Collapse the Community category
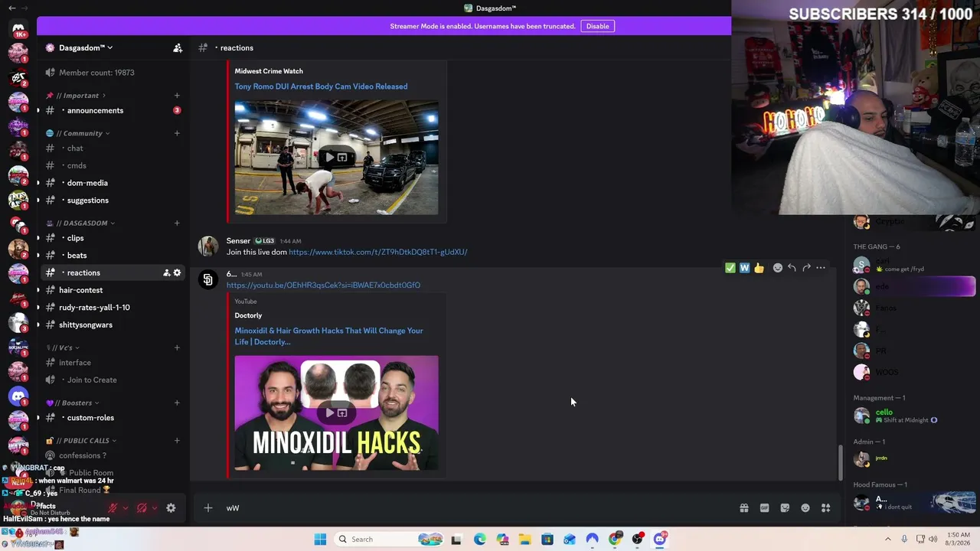Viewport: 980px width, 551px height. [77, 133]
